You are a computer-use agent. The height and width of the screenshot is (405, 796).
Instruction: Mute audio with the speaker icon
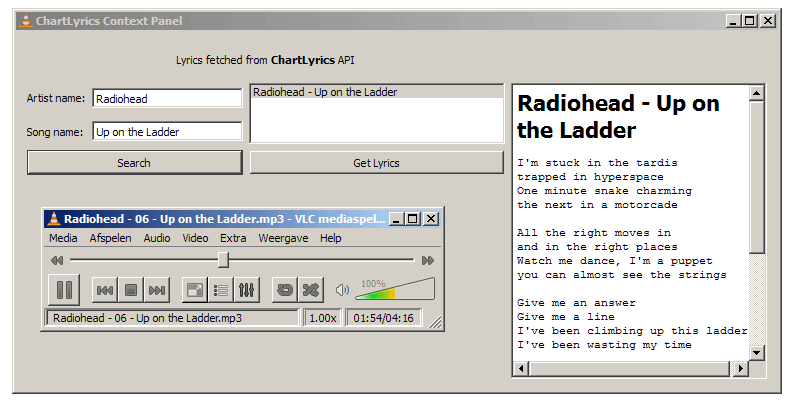(x=342, y=290)
